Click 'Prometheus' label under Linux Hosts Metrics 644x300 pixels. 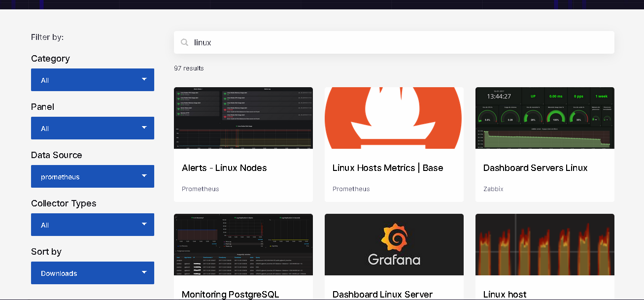coord(351,189)
